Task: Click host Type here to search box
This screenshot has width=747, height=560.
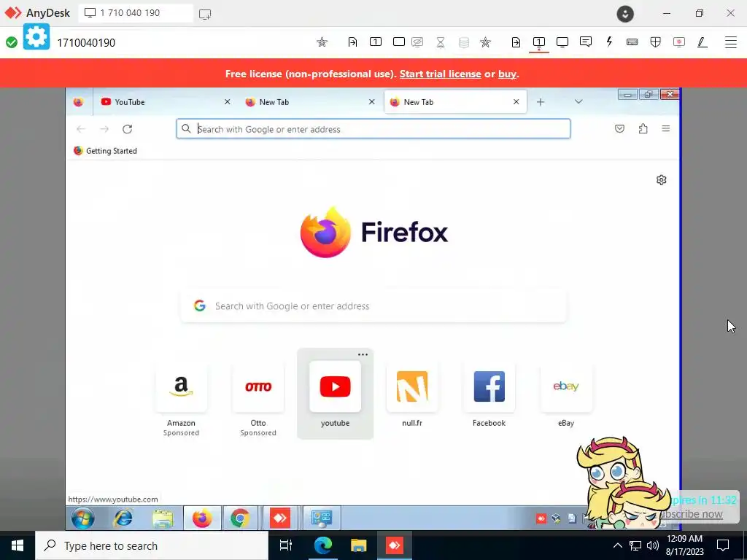Action: tap(152, 545)
